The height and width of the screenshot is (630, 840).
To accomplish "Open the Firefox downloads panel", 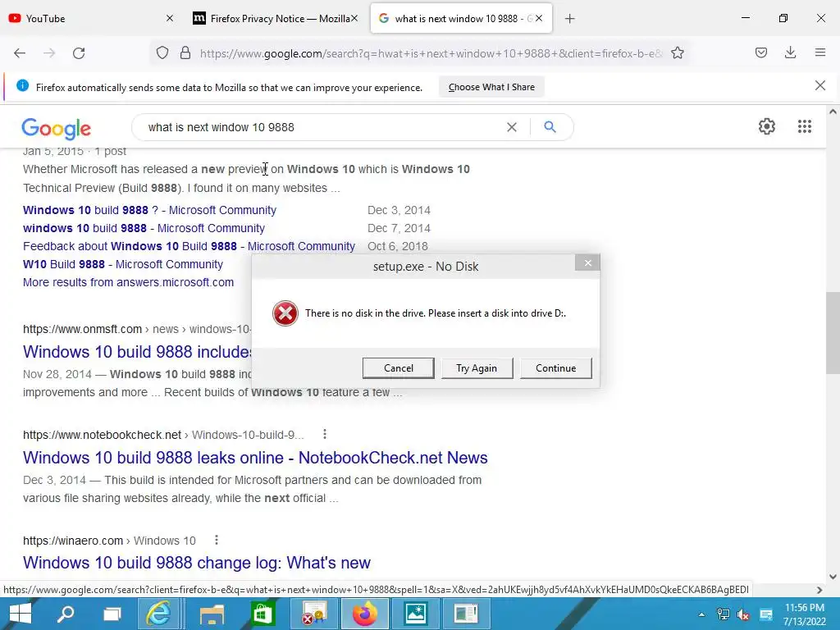I will click(790, 52).
